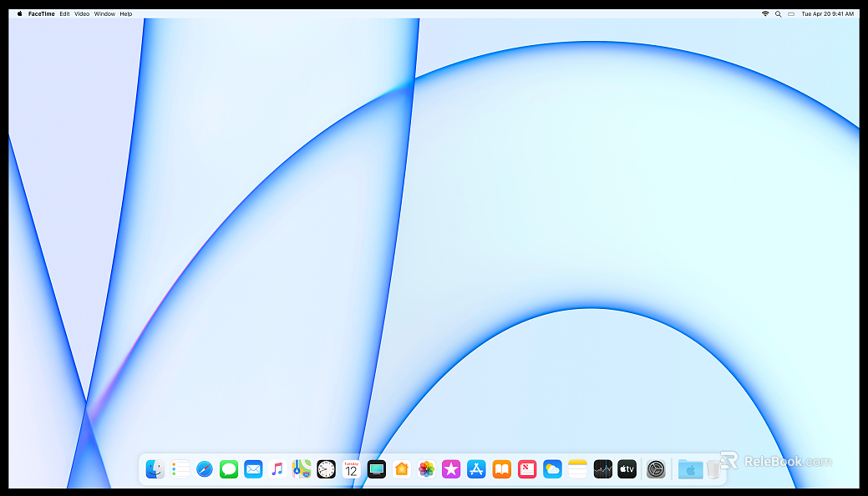Open the Calendar dock icon

(x=351, y=469)
